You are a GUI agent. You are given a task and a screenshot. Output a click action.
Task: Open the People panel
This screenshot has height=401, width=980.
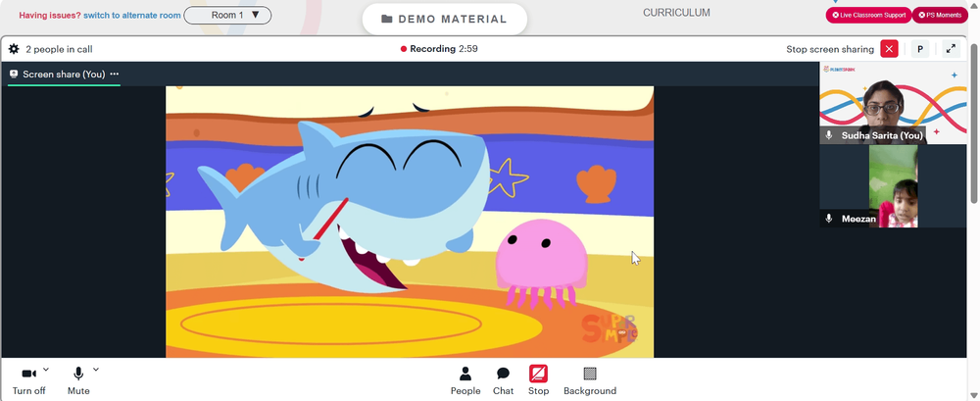pos(465,381)
